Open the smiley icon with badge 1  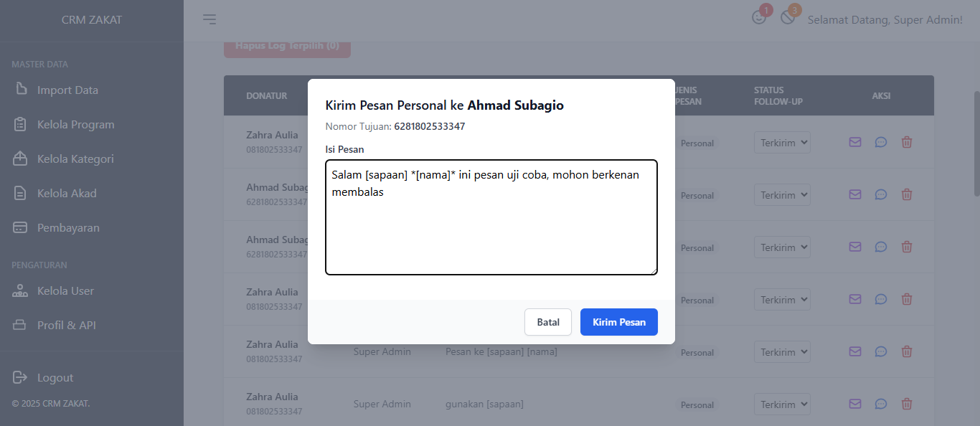click(x=758, y=18)
